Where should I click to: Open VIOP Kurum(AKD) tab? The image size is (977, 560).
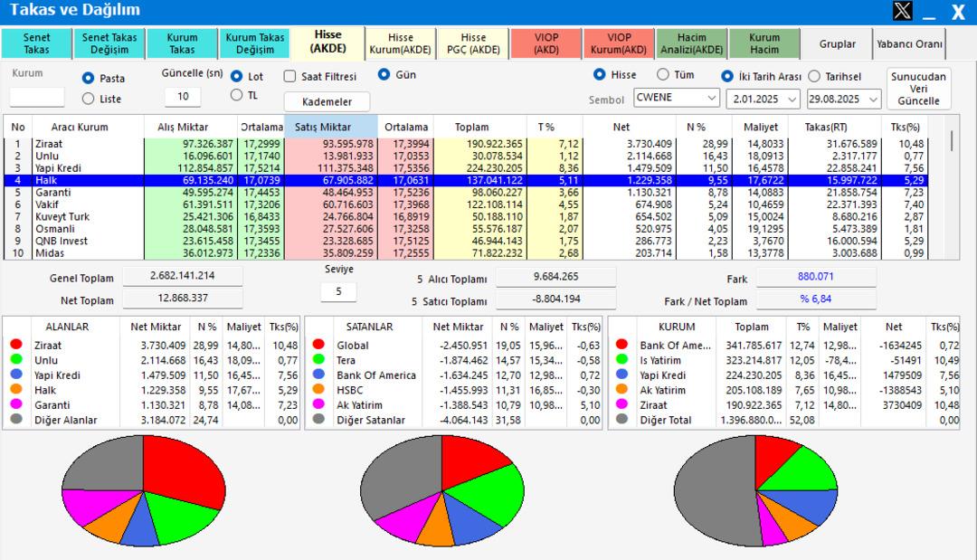(x=619, y=43)
